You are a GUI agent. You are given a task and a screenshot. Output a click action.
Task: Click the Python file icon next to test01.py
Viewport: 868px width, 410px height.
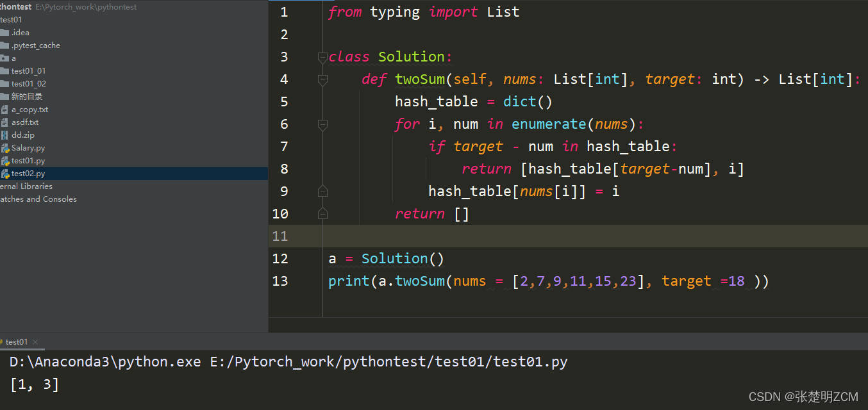point(6,160)
